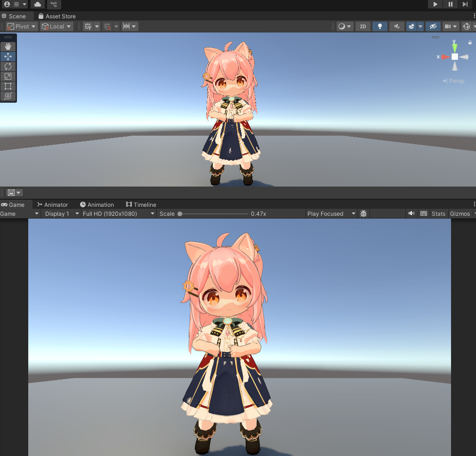Pause the game execution
This screenshot has width=476, height=456.
click(450, 4)
